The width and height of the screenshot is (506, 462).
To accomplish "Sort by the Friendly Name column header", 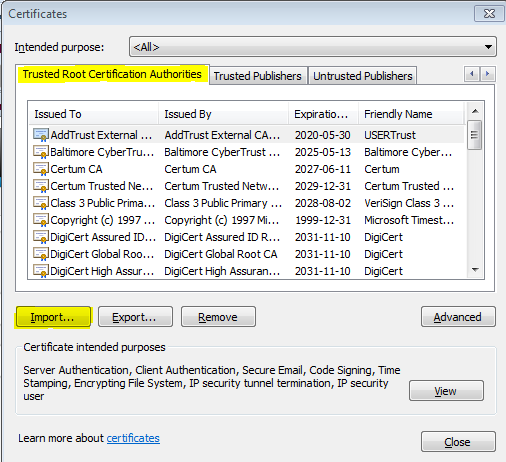I will pyautogui.click(x=411, y=114).
